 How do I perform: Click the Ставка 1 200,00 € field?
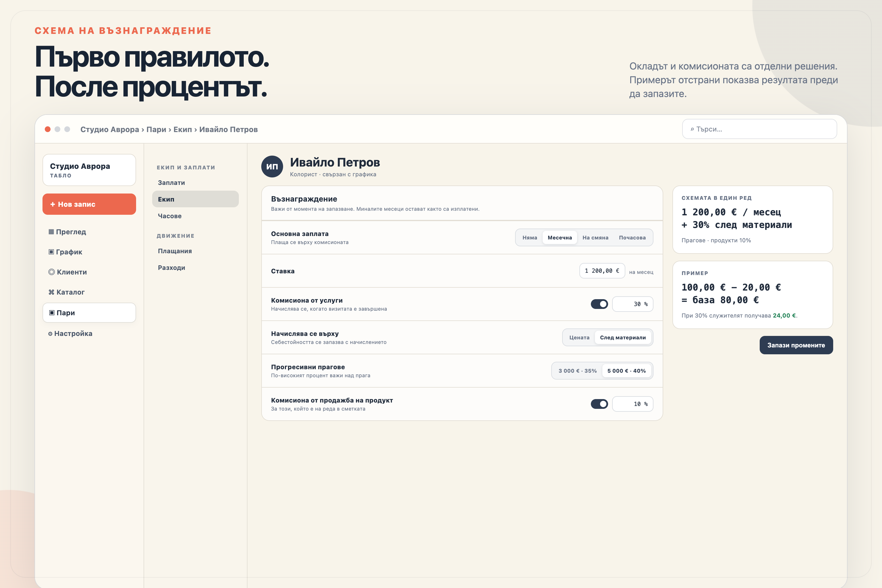tap(602, 271)
